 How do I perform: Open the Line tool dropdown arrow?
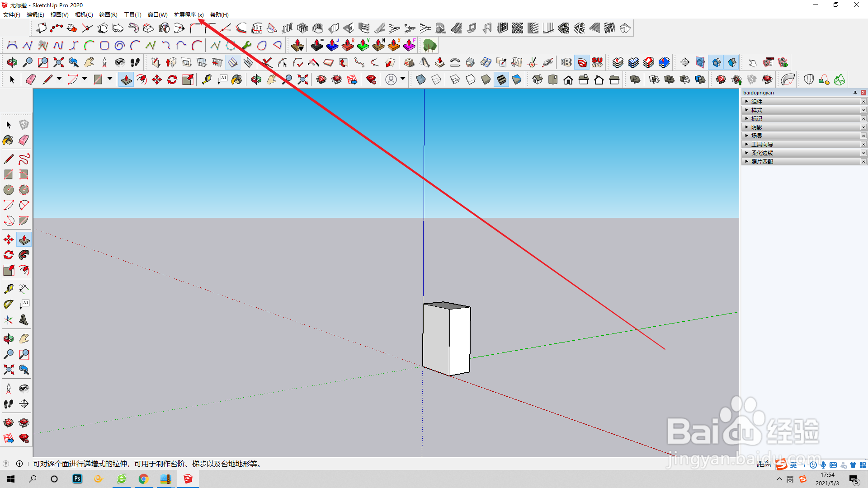(x=59, y=79)
